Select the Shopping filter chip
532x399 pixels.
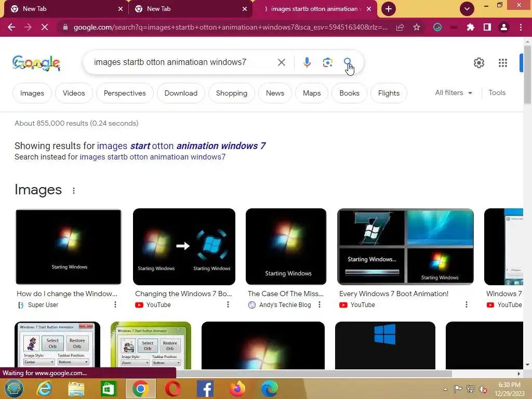pyautogui.click(x=231, y=93)
